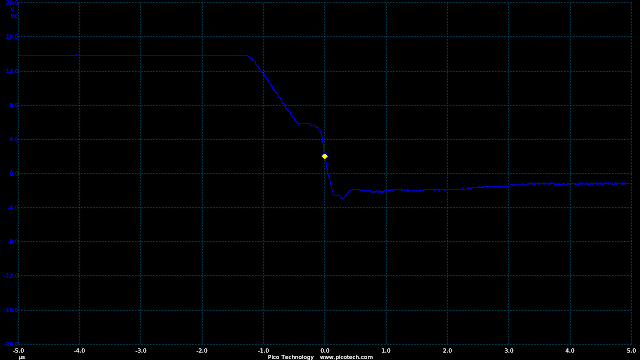This screenshot has height=360, width=640.
Task: Click the µs time unit label
Action: click(x=22, y=358)
